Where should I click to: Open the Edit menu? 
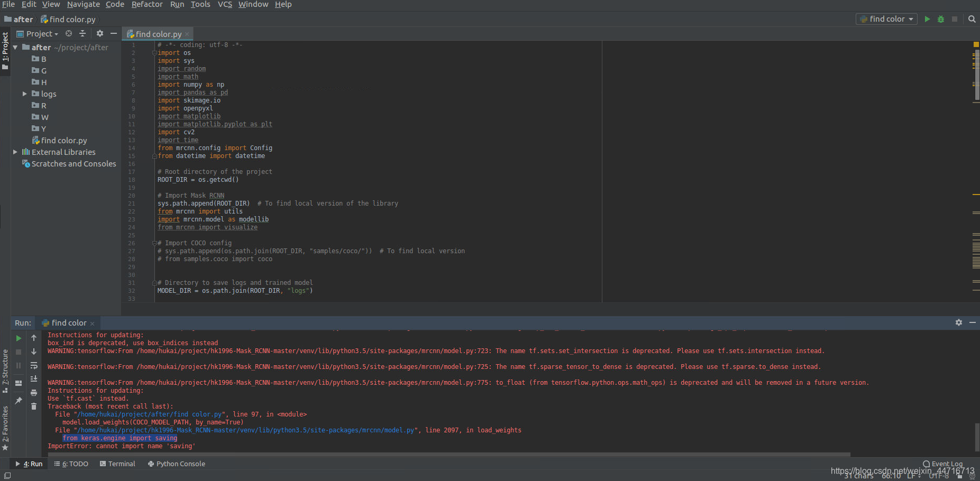[x=29, y=4]
